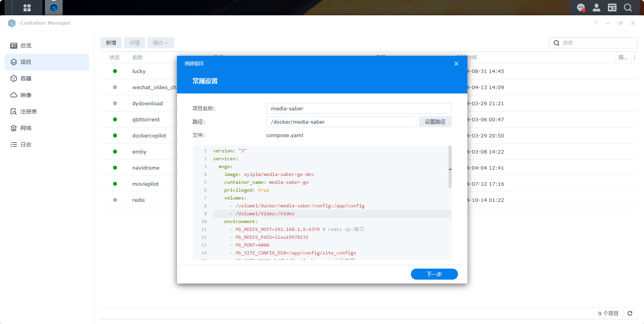Click the 下一步 button
The height and width of the screenshot is (324, 644).
(x=434, y=274)
